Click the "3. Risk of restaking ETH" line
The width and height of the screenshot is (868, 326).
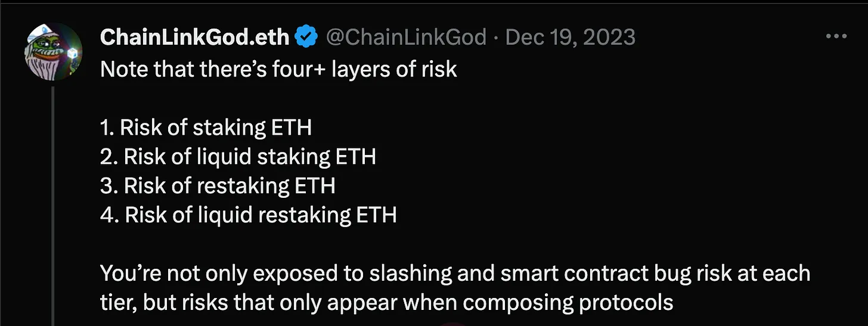tap(218, 185)
